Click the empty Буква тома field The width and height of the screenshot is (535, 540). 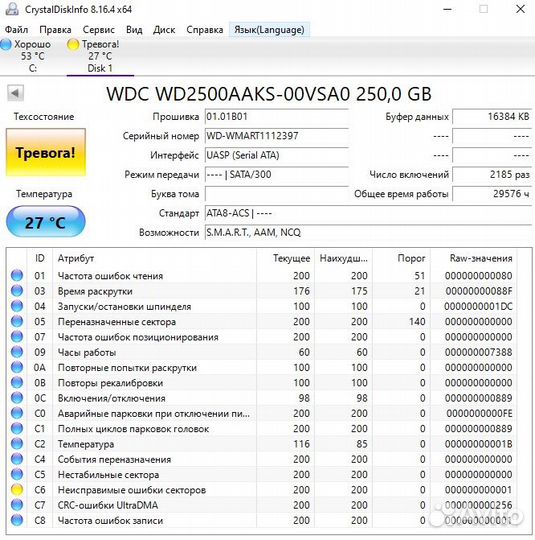click(x=277, y=194)
